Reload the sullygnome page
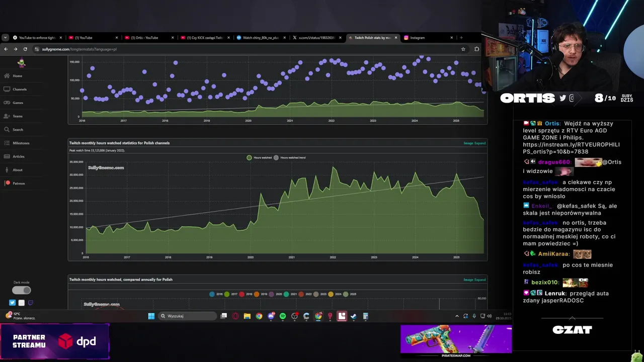The height and width of the screenshot is (362, 644). pos(25,49)
